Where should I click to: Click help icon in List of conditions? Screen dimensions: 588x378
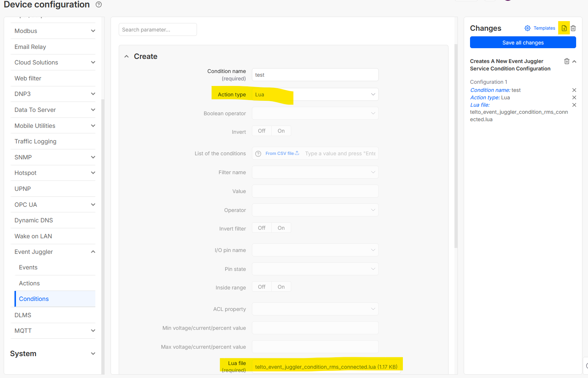(258, 153)
